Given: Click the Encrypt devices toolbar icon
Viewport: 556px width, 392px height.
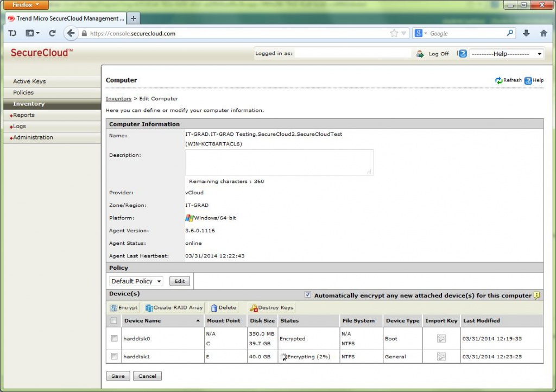Looking at the screenshot, I should tap(113, 308).
